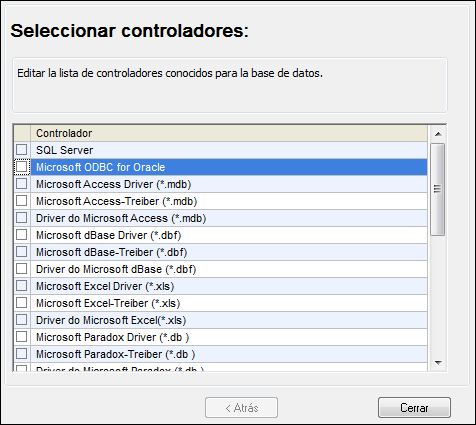Click the Controlador column header
This screenshot has width=476, height=425.
229,133
